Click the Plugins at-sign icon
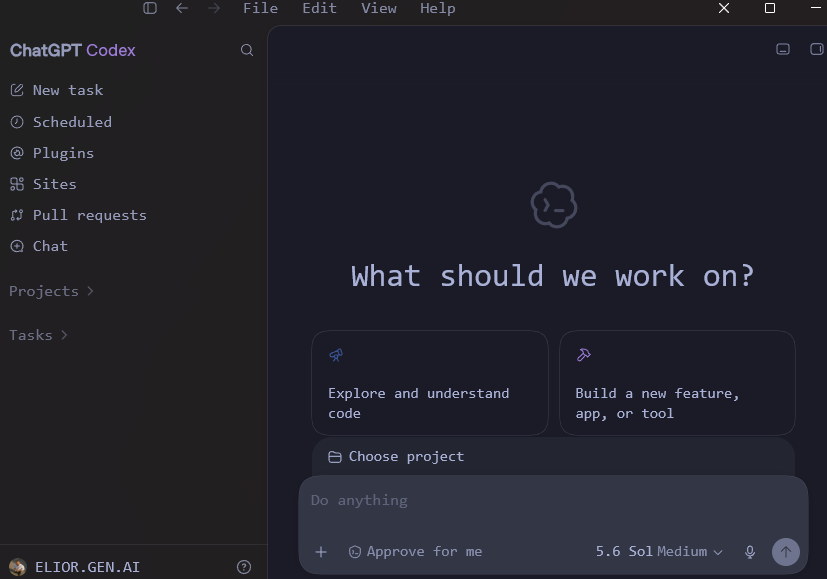 [17, 153]
